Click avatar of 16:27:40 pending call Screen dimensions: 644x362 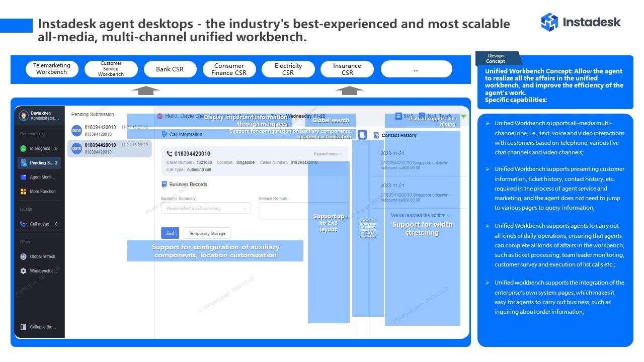click(76, 131)
